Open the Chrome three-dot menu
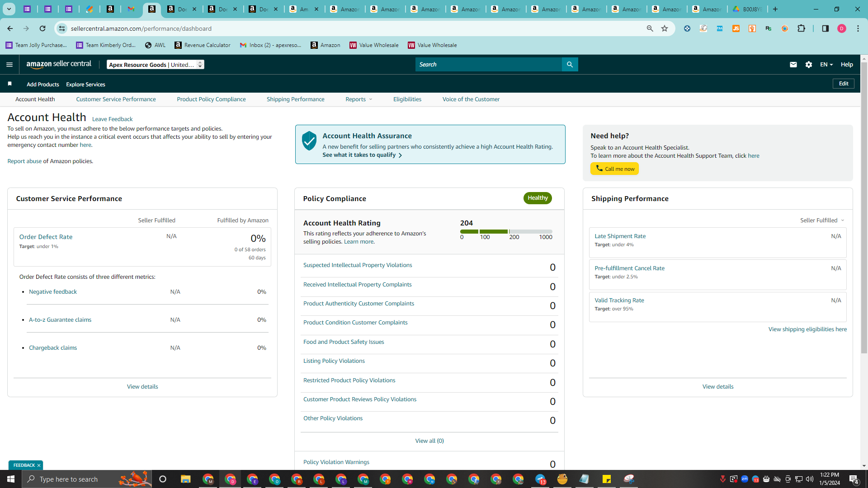This screenshot has width=868, height=488. (858, 28)
